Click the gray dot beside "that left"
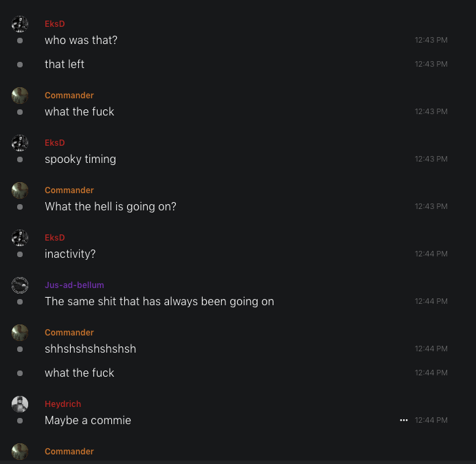Viewport: 476px width, 464px height. pyautogui.click(x=20, y=64)
